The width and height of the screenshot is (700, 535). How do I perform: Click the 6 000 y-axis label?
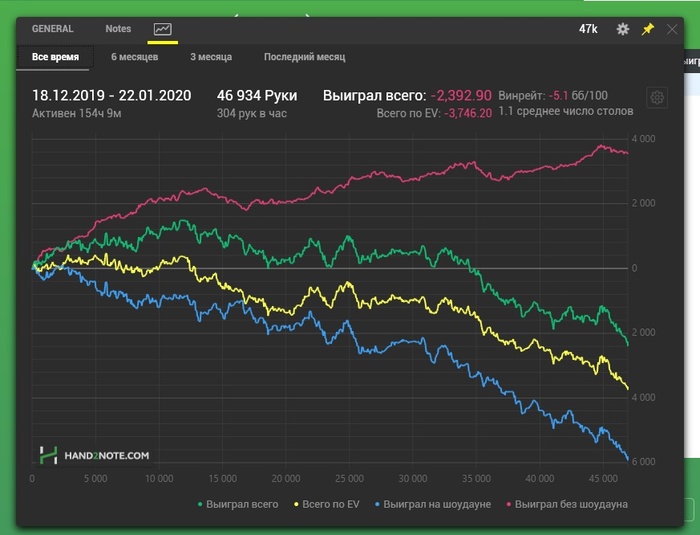click(643, 462)
